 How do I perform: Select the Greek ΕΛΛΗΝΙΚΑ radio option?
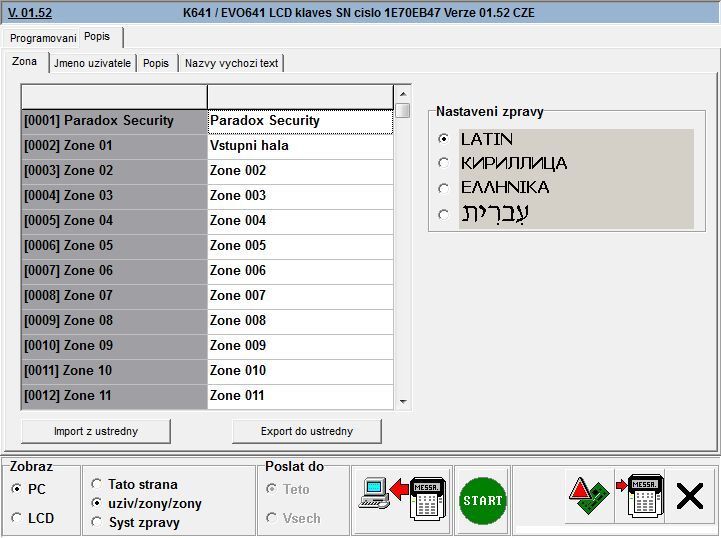pyautogui.click(x=443, y=187)
